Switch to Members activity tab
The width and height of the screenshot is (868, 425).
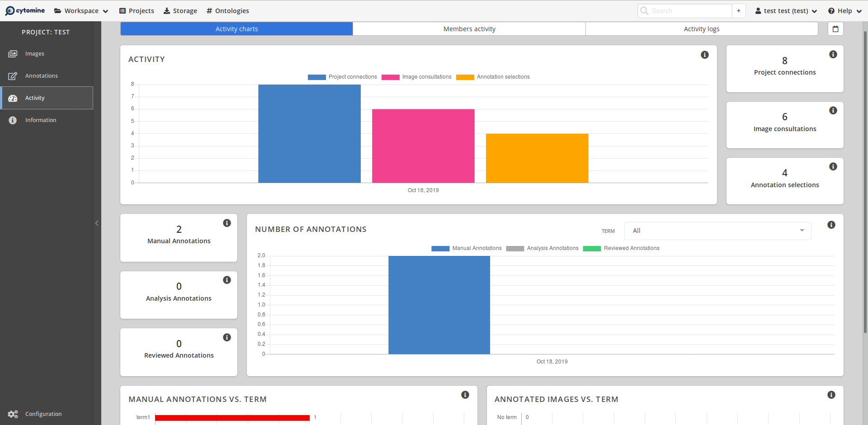pyautogui.click(x=469, y=29)
